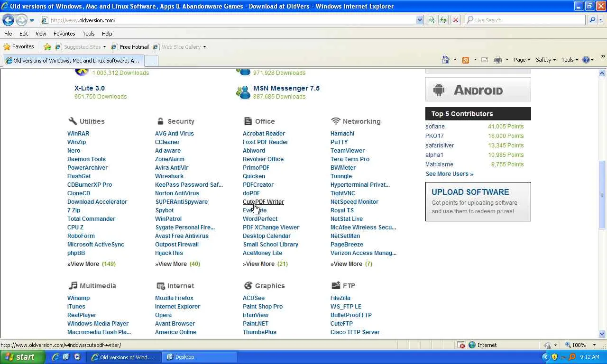Click the system tray clock 9:12 AM
The width and height of the screenshot is (607, 364).
589,357
